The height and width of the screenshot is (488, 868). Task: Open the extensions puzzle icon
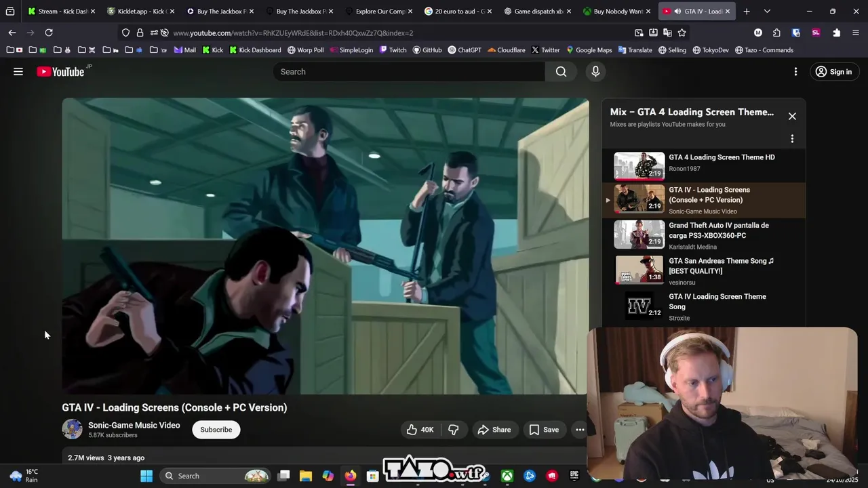point(776,33)
